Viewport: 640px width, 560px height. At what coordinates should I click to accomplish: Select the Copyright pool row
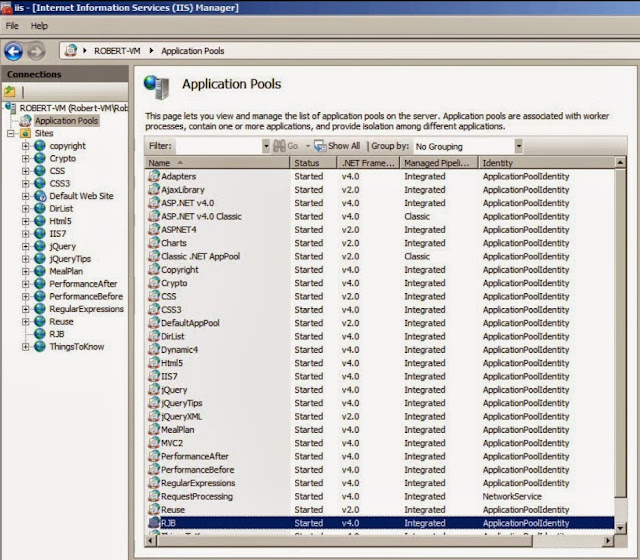380,270
